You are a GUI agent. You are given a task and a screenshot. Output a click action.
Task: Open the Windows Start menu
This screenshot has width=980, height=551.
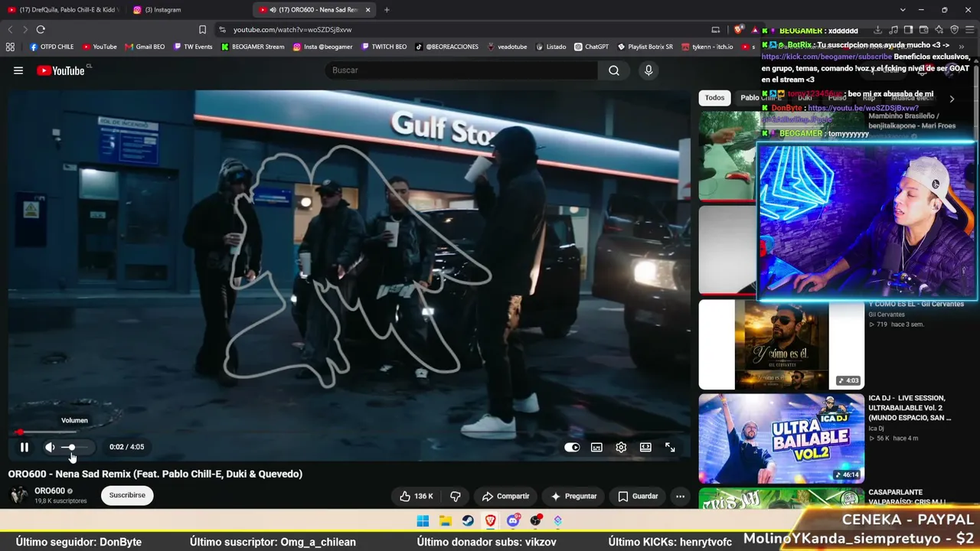pos(423,521)
